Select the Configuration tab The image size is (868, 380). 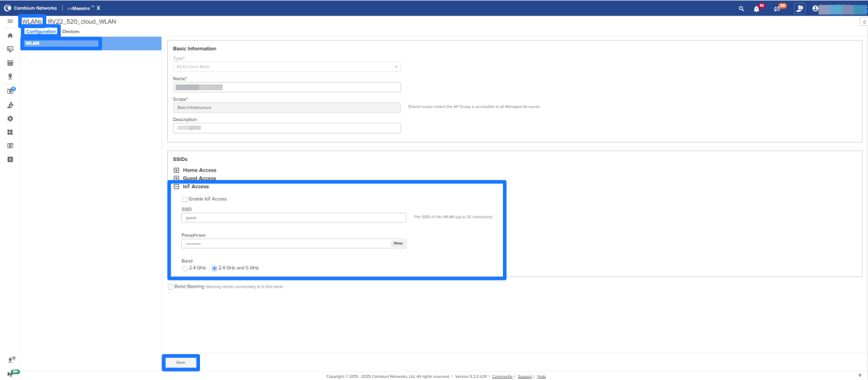point(41,31)
